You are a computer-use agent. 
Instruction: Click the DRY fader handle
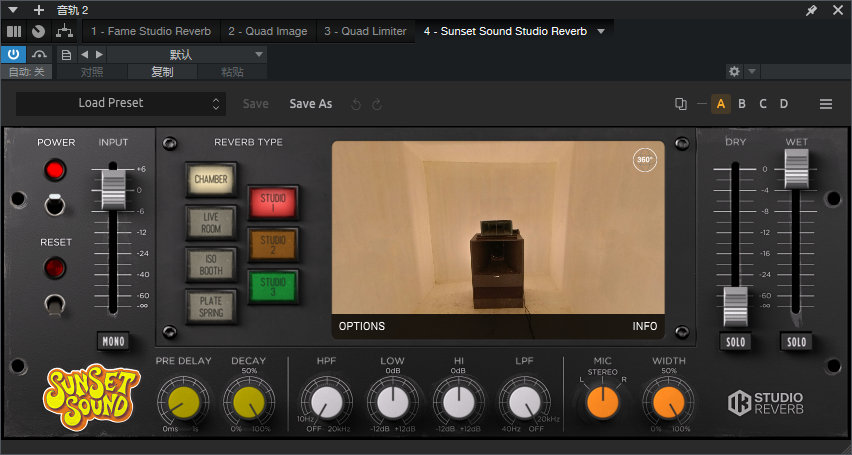coord(736,307)
